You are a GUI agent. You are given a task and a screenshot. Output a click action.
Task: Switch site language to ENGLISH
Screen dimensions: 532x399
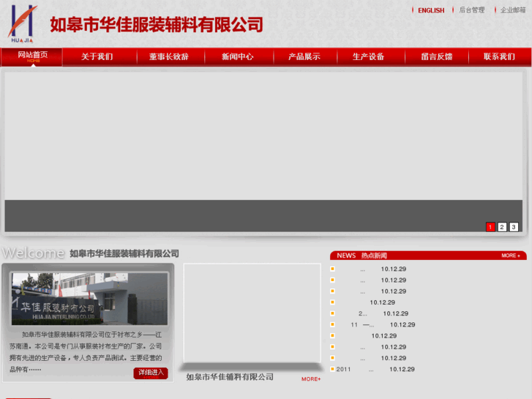(431, 10)
